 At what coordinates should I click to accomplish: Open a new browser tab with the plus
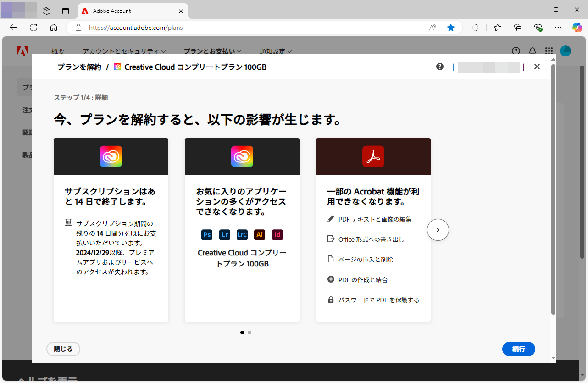198,11
